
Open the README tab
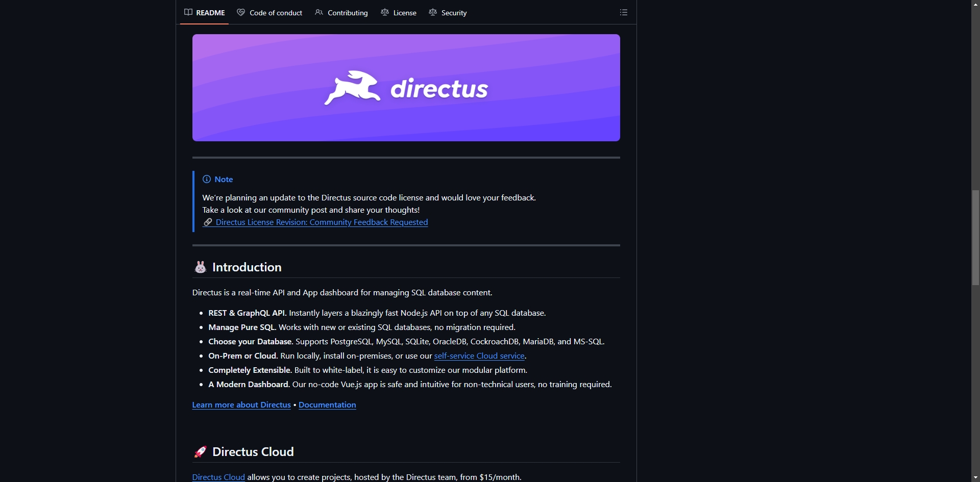[x=205, y=12]
